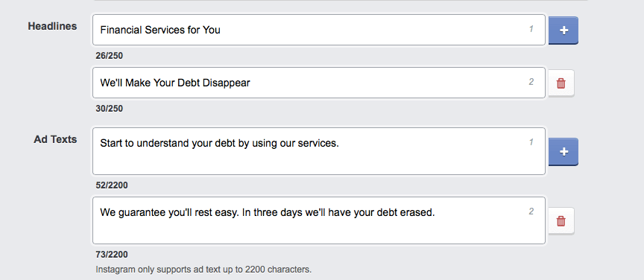This screenshot has width=644, height=280.
Task: Delete the "We guarantee you'll rest easy" ad text
Action: point(561,221)
